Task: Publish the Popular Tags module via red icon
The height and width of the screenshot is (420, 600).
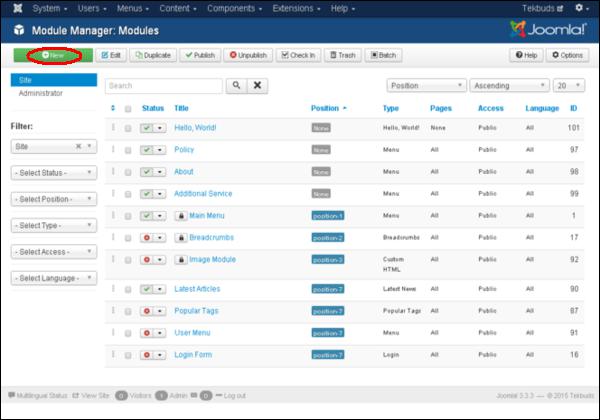Action: click(x=147, y=311)
